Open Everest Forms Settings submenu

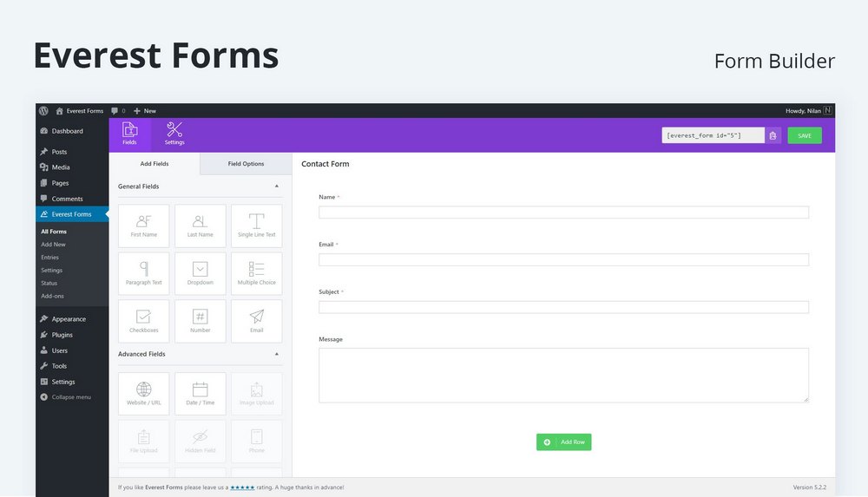51,270
